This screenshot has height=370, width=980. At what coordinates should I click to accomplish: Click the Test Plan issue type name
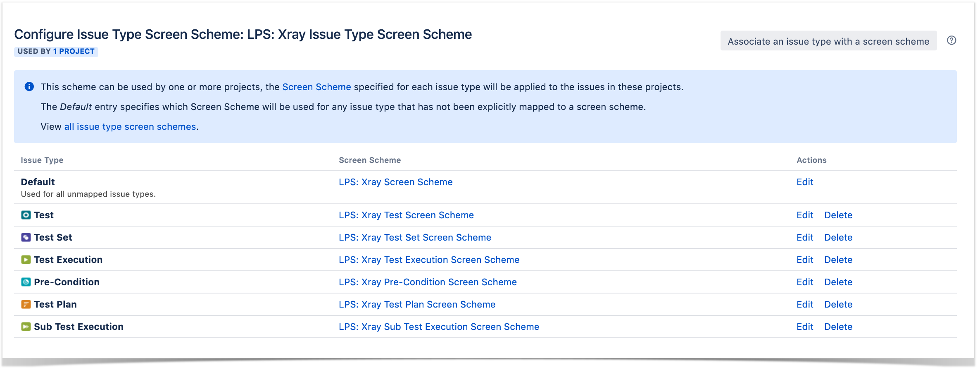click(x=55, y=304)
